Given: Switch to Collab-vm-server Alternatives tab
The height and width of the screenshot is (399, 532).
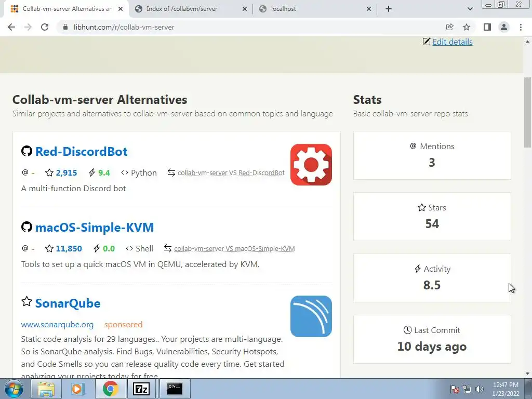Looking at the screenshot, I should 67,9.
